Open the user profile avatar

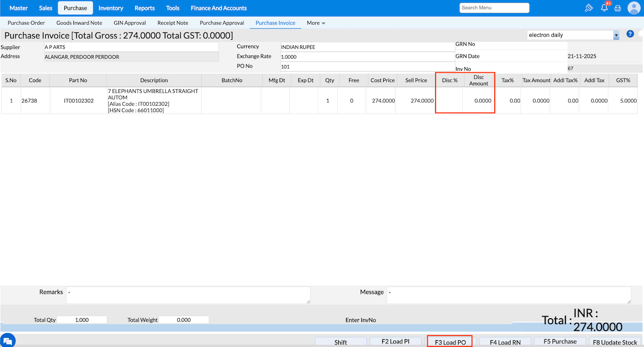click(x=634, y=8)
